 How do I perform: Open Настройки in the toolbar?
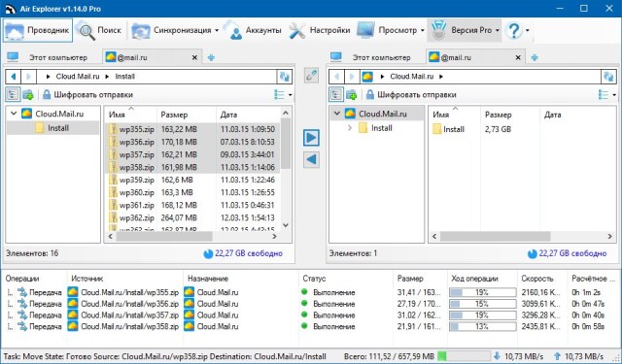tap(320, 30)
